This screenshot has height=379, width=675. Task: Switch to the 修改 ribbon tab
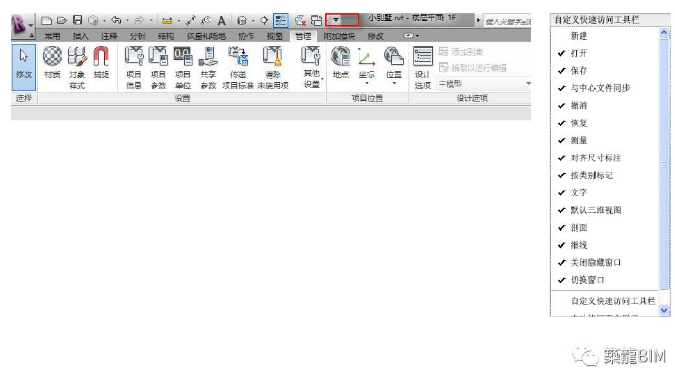375,36
